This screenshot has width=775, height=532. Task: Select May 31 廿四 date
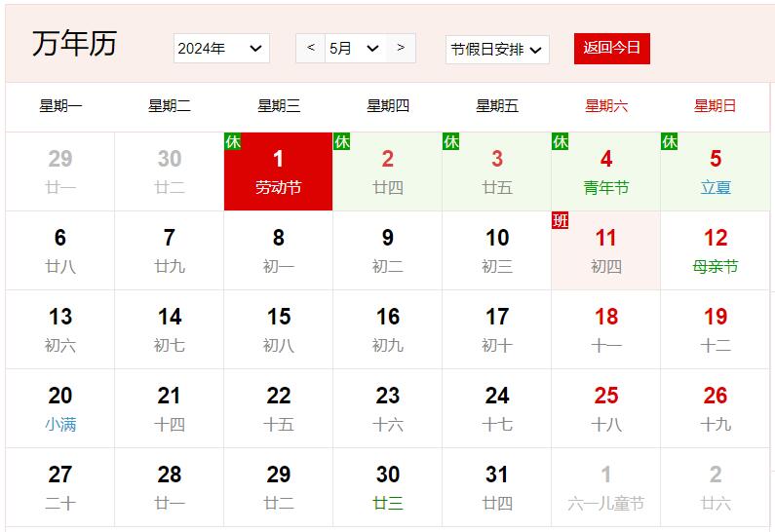(496, 487)
